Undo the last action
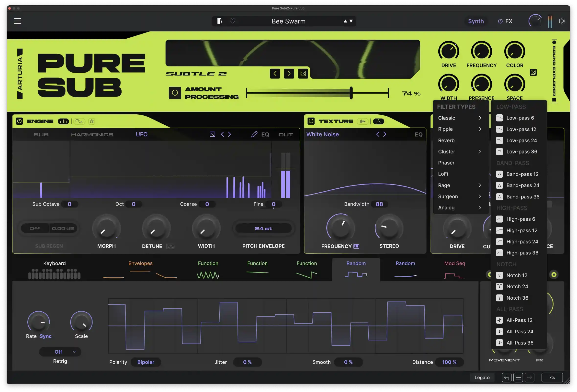577x392 pixels. click(x=507, y=378)
